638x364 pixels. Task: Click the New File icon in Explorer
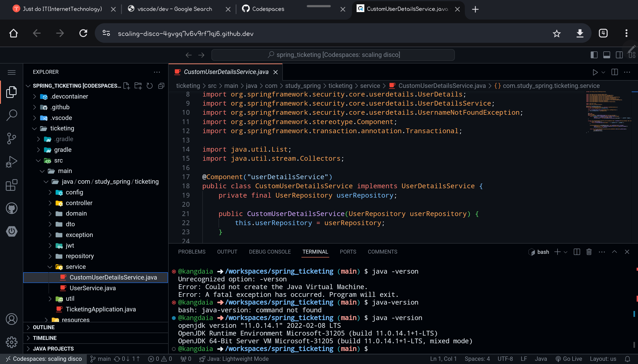(127, 86)
